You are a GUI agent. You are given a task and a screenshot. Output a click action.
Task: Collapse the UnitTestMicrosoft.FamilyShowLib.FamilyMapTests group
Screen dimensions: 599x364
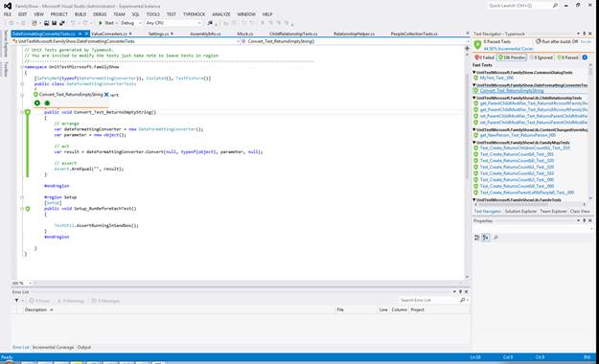474,143
